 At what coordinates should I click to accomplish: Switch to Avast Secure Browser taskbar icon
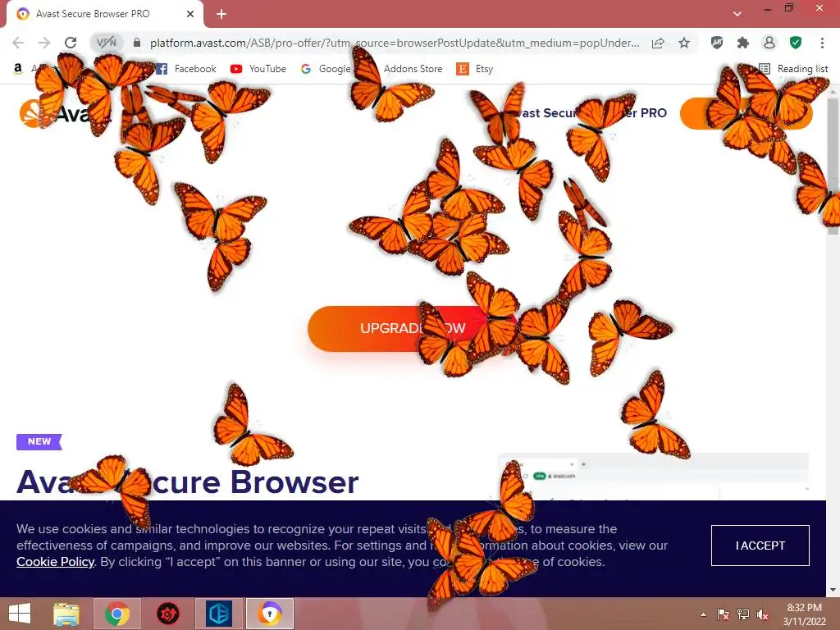(x=270, y=614)
